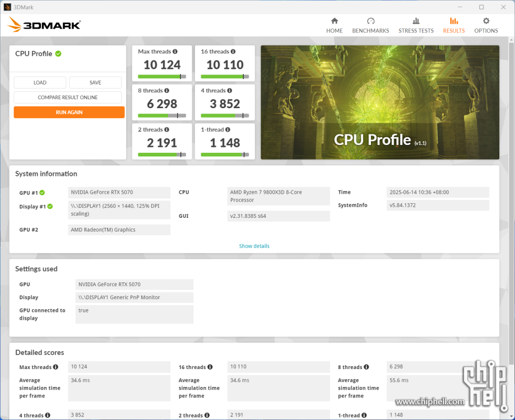This screenshot has width=515, height=420.
Task: Click the 16 threads info icon in Detailed scores
Action: click(210, 367)
